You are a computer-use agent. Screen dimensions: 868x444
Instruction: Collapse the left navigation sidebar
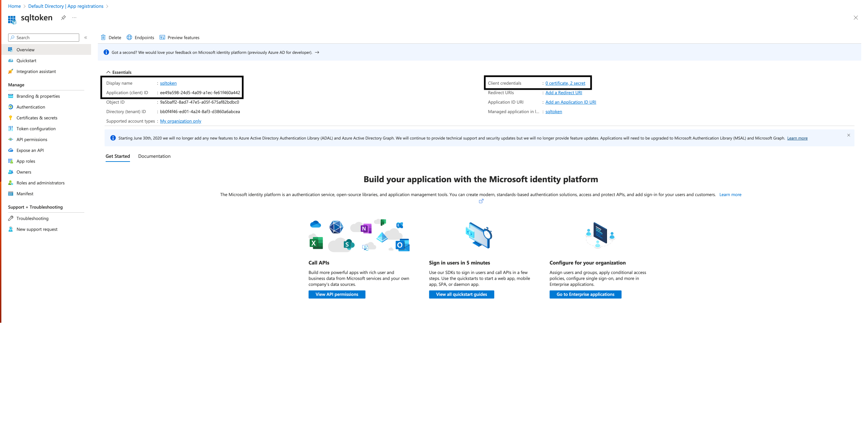click(86, 37)
